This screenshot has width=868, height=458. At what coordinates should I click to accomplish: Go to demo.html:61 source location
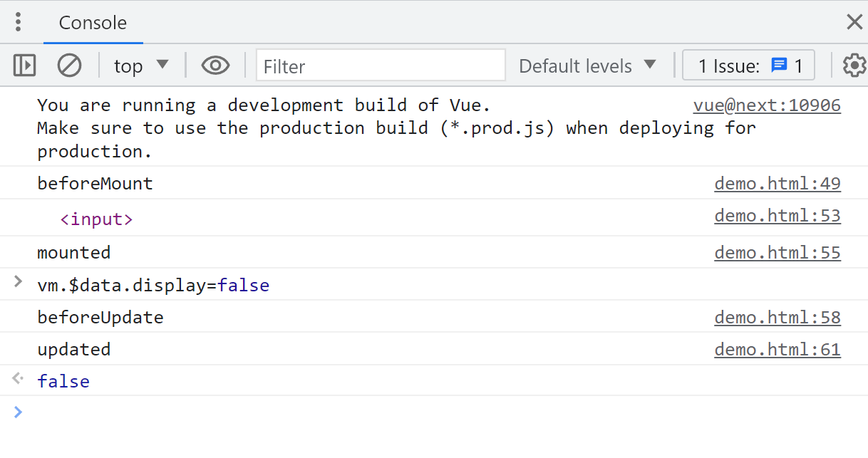coord(777,350)
